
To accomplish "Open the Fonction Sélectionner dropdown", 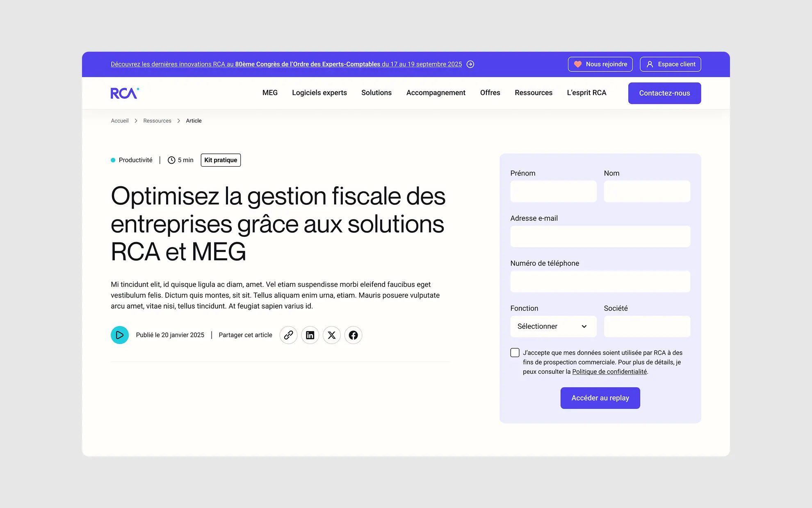I will click(x=553, y=326).
